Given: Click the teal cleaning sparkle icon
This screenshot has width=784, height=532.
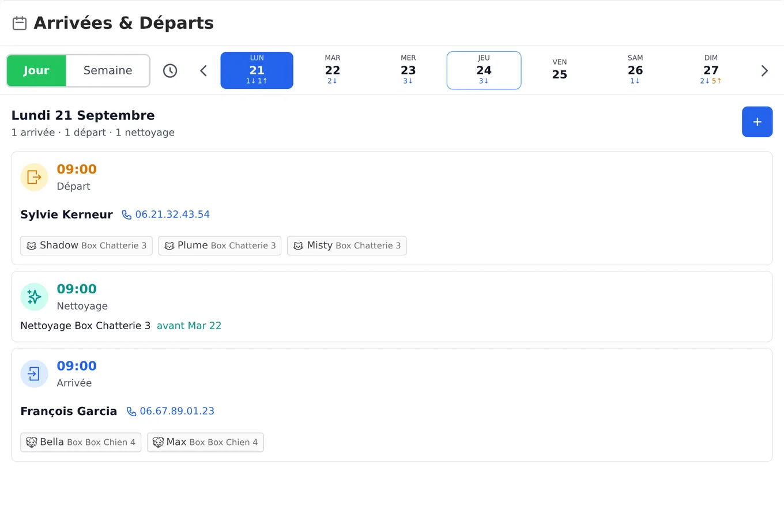Looking at the screenshot, I should 34,297.
